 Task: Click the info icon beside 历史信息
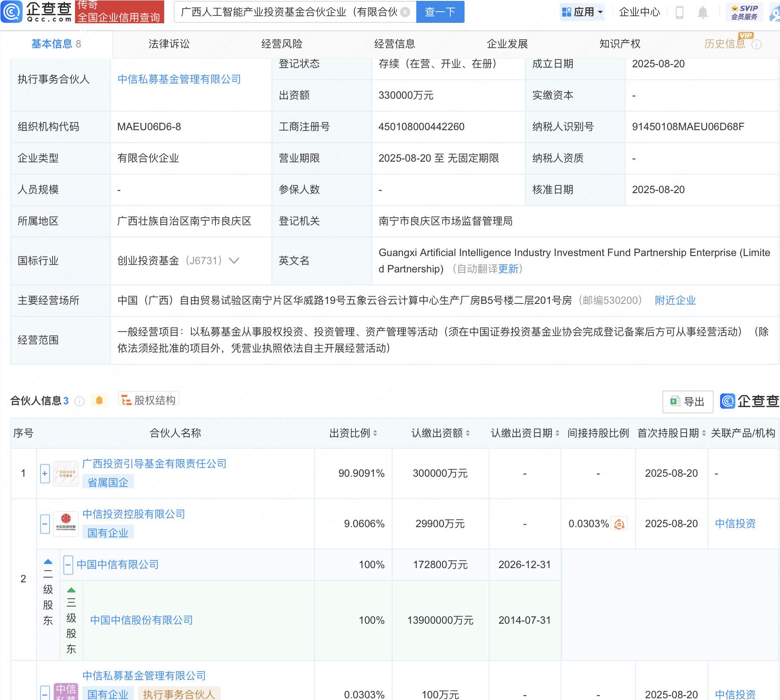757,44
